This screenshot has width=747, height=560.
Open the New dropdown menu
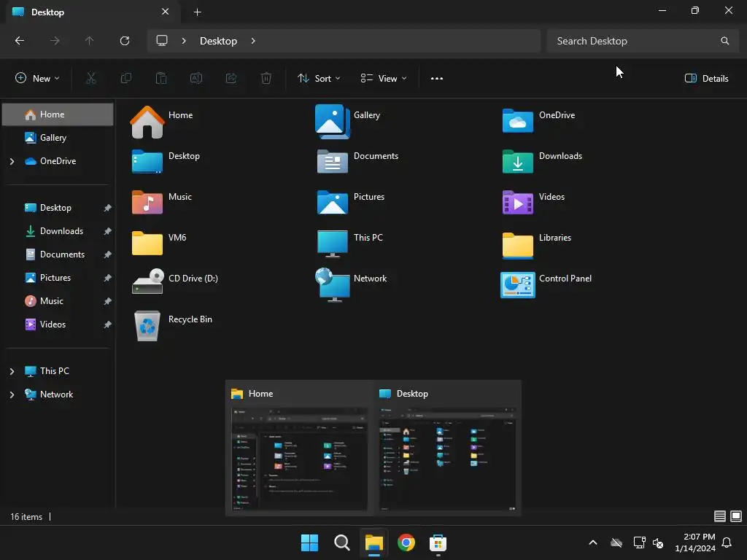[x=38, y=78]
